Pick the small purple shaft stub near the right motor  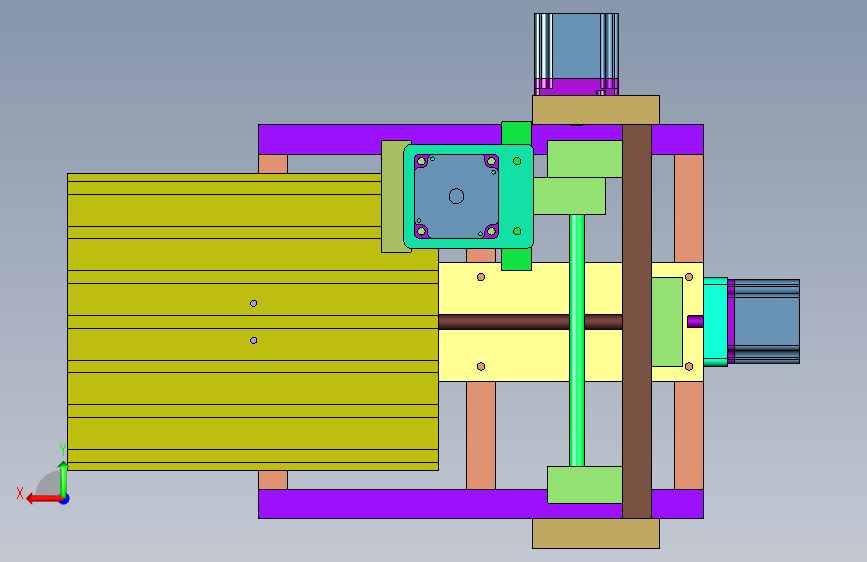[696, 321]
